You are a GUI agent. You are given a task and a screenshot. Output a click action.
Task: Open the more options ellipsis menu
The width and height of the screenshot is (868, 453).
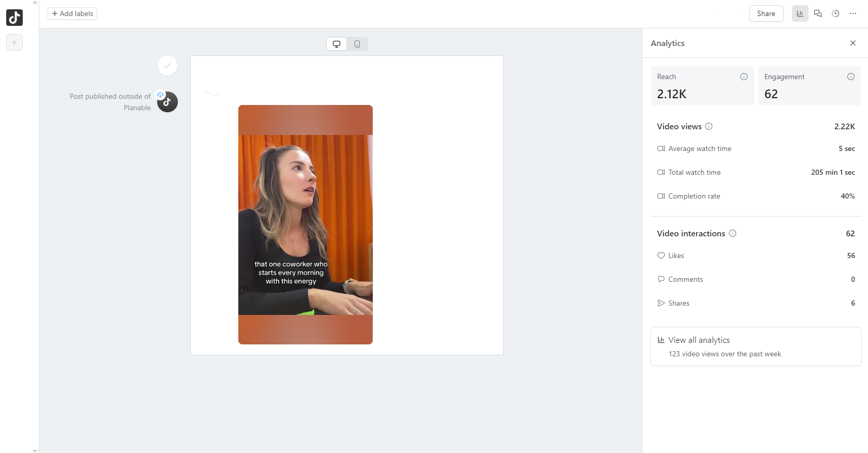point(852,13)
